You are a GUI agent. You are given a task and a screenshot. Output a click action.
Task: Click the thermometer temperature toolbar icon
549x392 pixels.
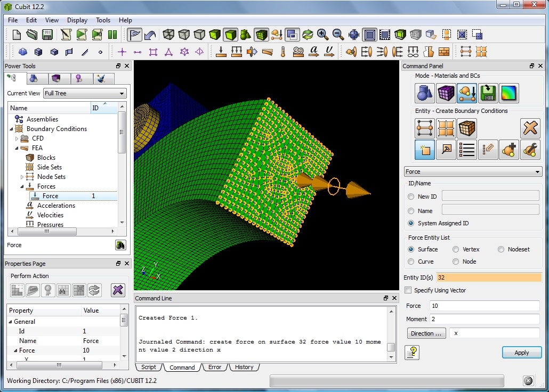click(x=283, y=52)
